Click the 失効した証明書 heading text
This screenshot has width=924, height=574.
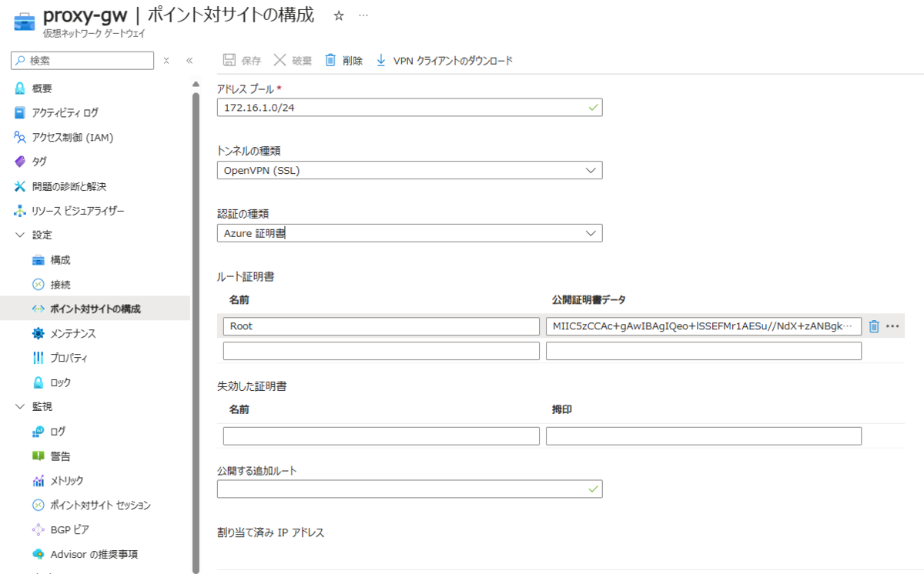pyautogui.click(x=252, y=385)
